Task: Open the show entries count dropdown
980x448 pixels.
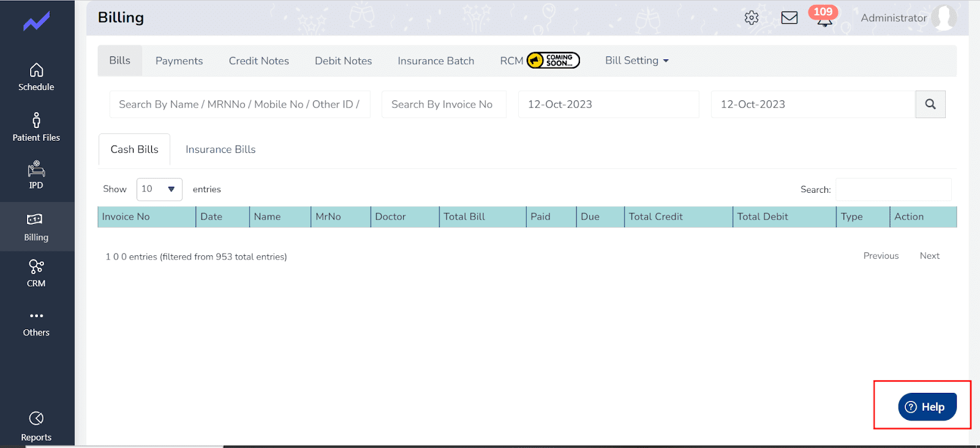Action: point(159,189)
